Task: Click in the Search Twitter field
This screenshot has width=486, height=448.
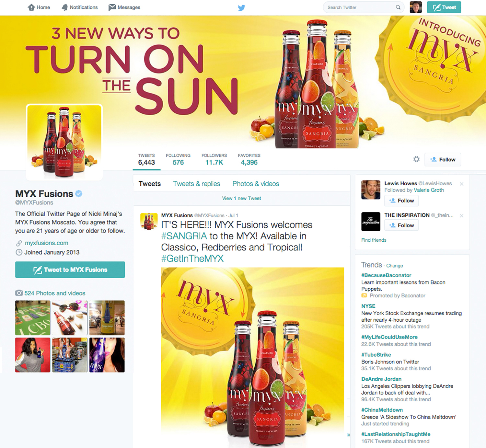Action: click(x=364, y=7)
